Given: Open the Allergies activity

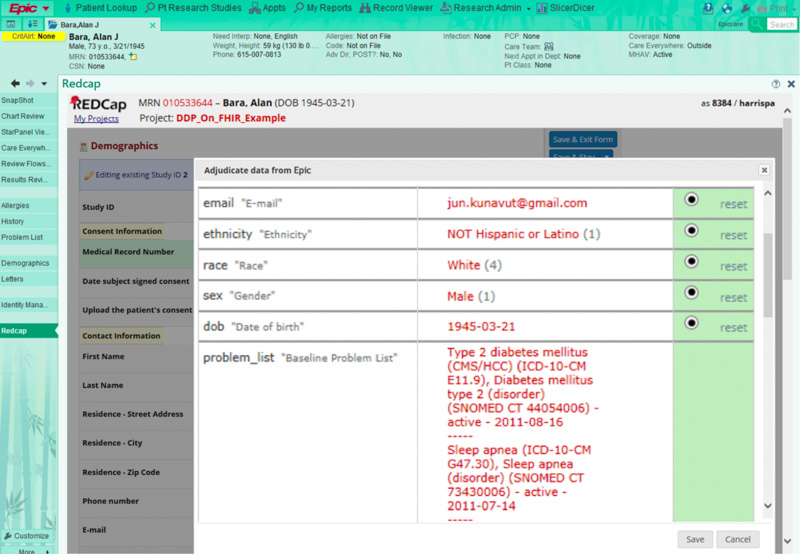Looking at the screenshot, I should 29,206.
